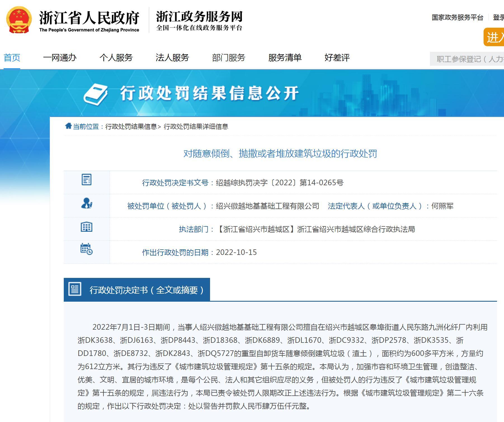Click the orange button at top right
The height and width of the screenshot is (422, 504).
click(494, 37)
